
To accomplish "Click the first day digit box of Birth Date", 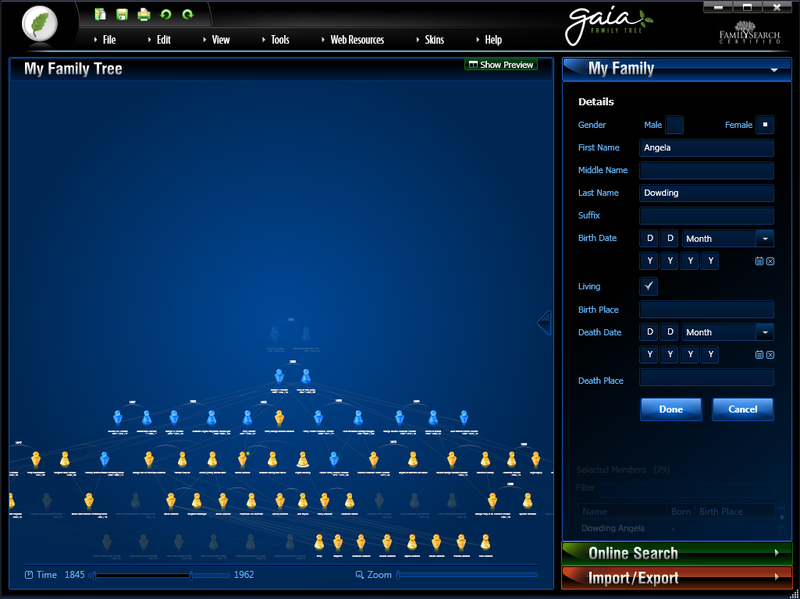I will [649, 238].
